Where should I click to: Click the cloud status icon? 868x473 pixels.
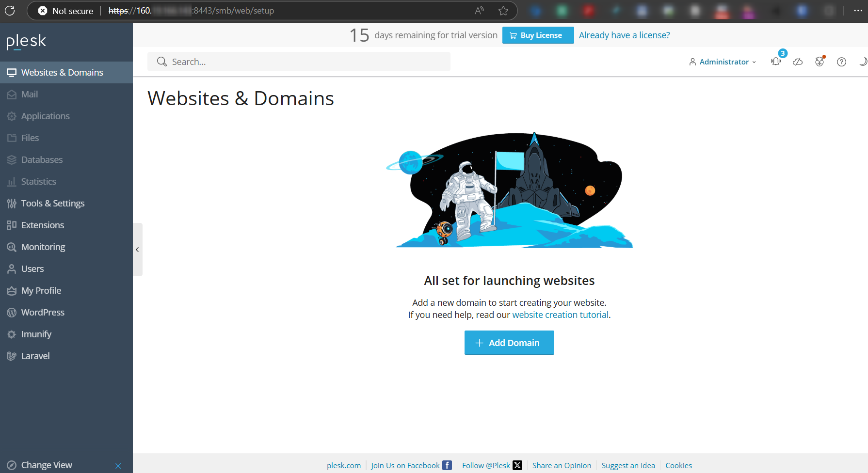pyautogui.click(x=798, y=62)
